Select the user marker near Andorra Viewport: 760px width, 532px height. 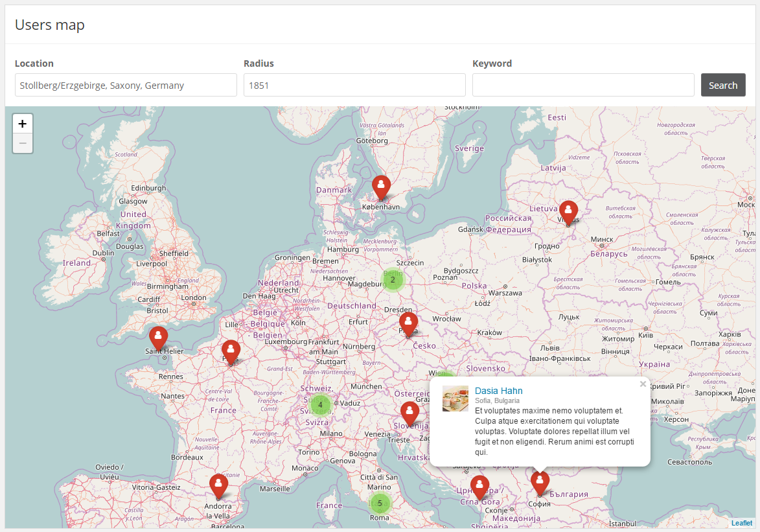(218, 485)
